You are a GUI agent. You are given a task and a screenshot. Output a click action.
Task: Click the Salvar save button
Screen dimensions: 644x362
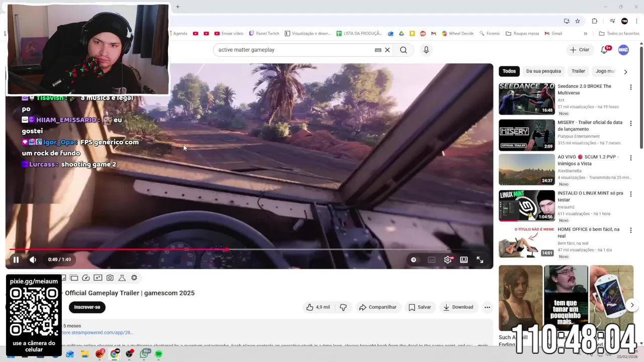pos(420,307)
